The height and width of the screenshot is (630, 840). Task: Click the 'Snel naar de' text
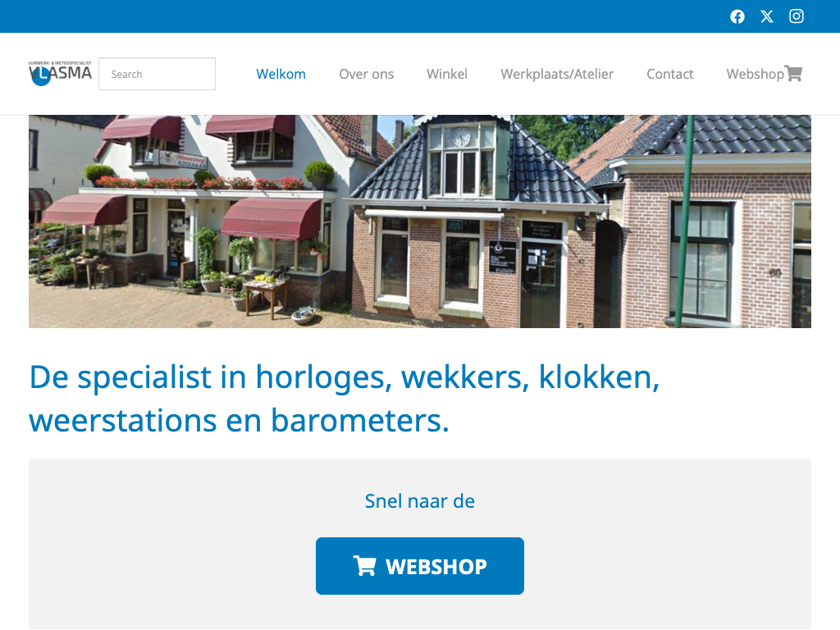420,501
